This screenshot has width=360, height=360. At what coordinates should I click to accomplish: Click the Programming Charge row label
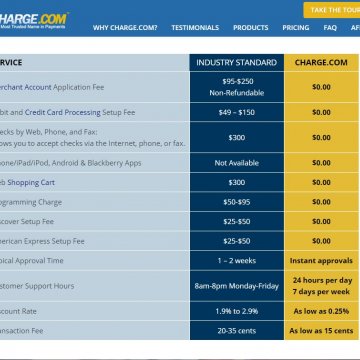31,202
